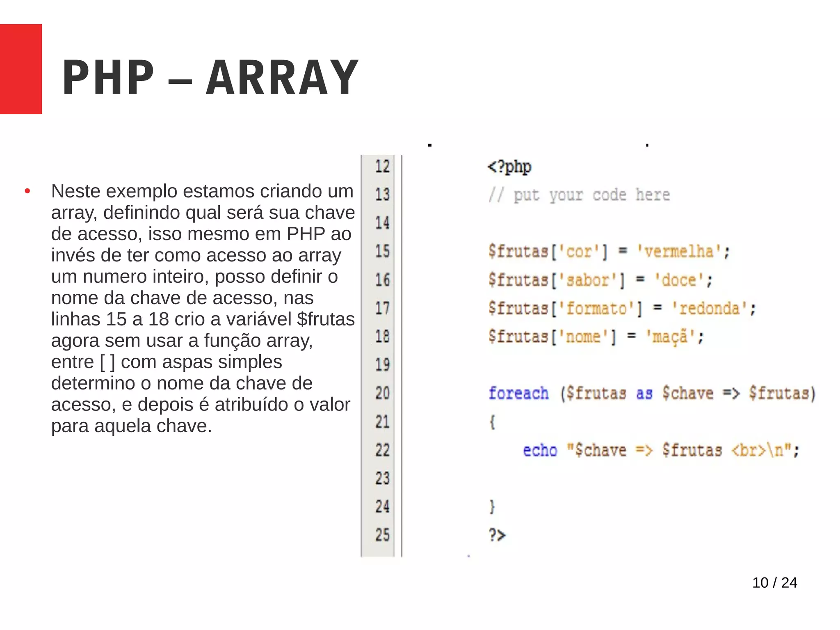Click the paragraph starting 'Neste exemplo estamos'
The width and height of the screenshot is (840, 630).
[x=203, y=308]
